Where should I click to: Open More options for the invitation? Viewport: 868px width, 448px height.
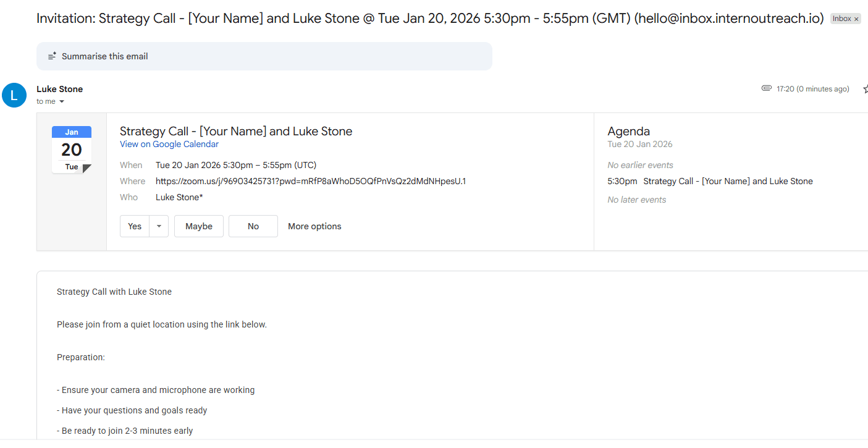314,226
